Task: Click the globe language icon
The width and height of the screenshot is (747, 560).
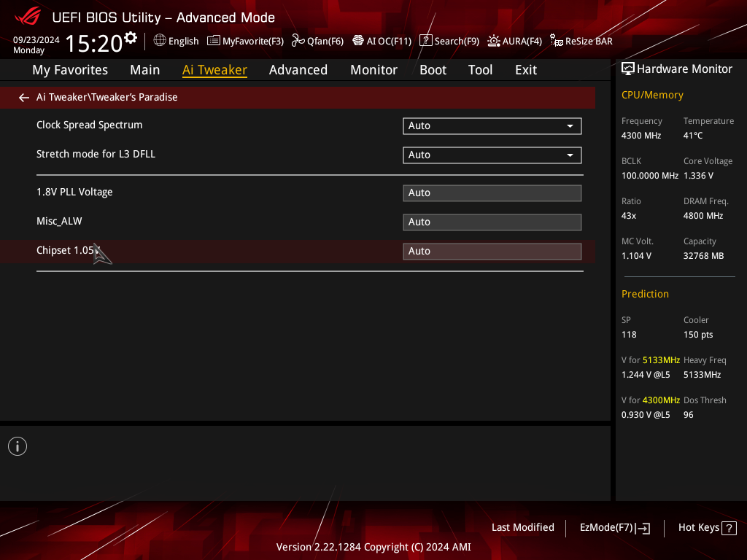Action: [160, 41]
